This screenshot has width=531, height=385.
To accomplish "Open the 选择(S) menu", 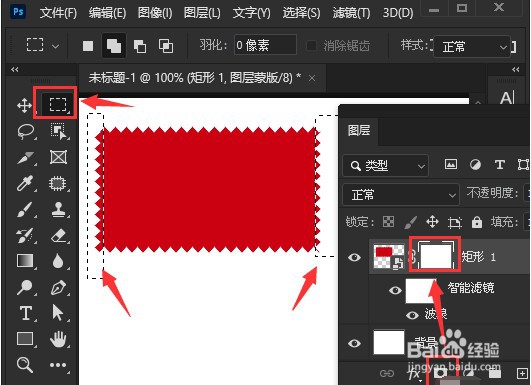I will click(301, 13).
